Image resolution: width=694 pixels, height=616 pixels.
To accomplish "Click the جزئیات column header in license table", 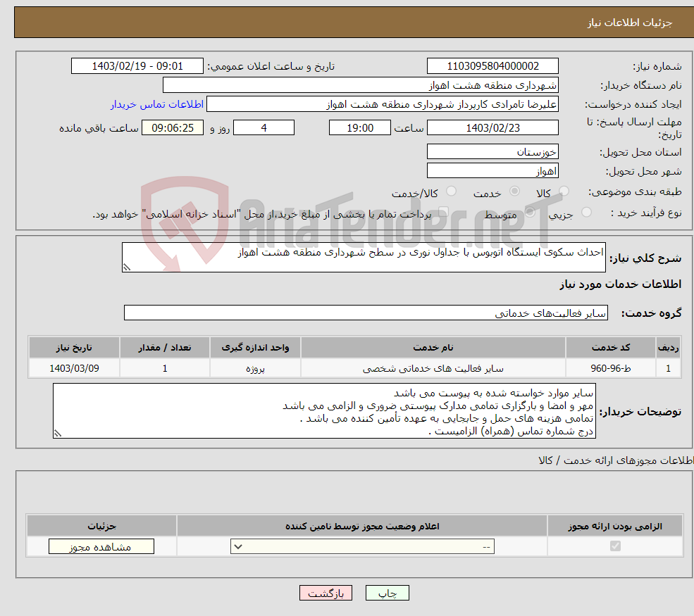I will tap(101, 526).
